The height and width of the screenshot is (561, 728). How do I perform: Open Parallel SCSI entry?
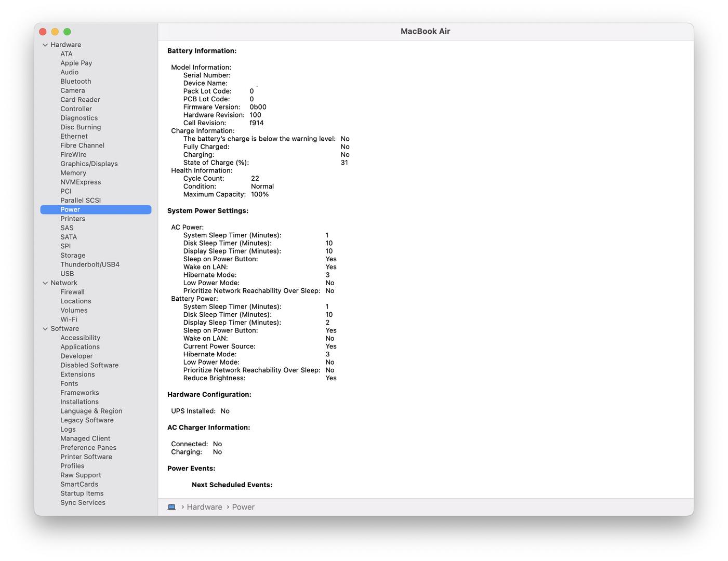(81, 201)
